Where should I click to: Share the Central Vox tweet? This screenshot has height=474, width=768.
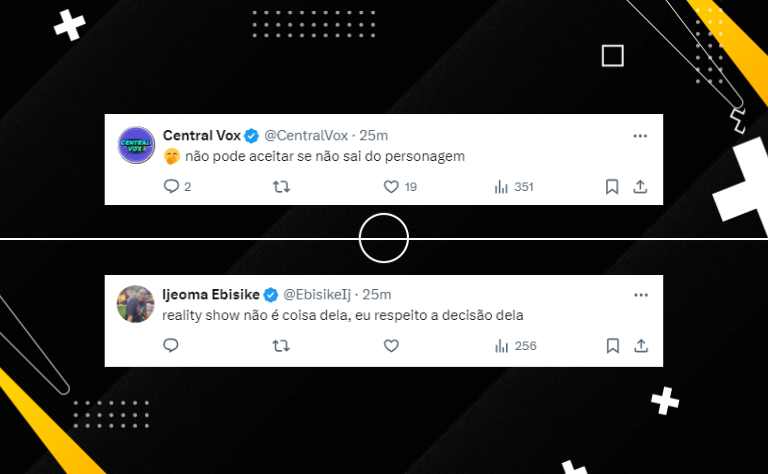coord(640,187)
